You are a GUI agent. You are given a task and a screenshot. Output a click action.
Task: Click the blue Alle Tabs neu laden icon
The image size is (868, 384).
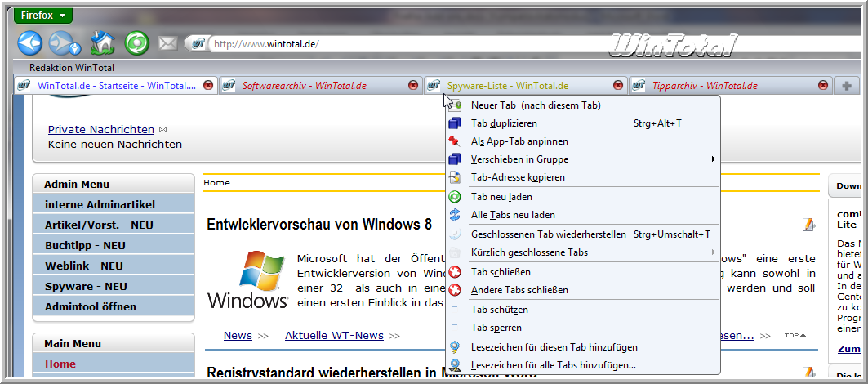pos(455,214)
